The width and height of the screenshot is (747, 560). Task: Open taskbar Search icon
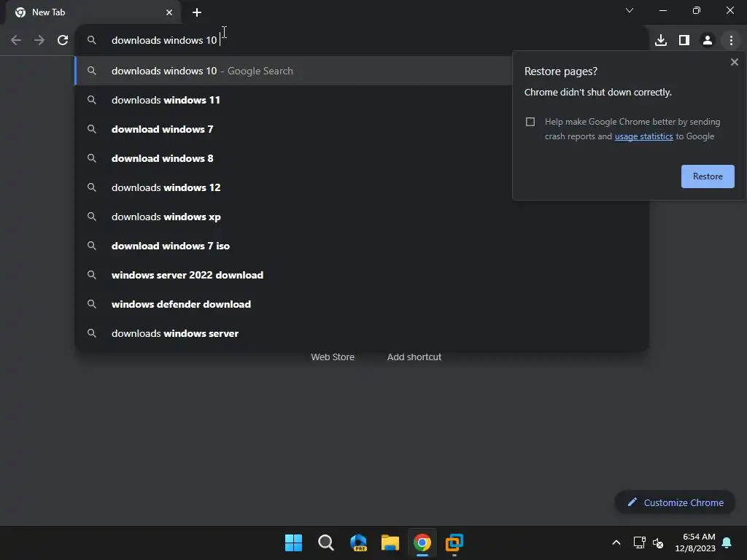(326, 542)
